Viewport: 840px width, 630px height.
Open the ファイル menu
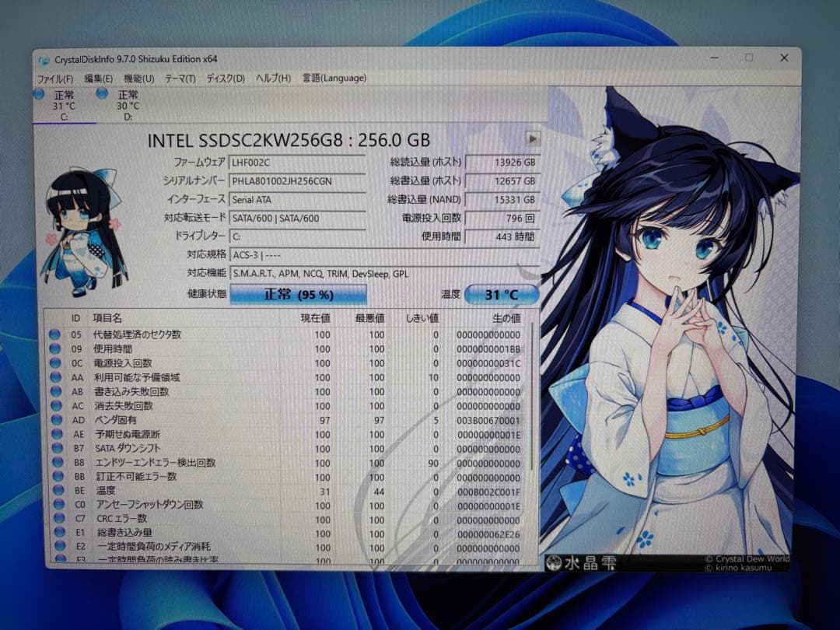pos(54,78)
